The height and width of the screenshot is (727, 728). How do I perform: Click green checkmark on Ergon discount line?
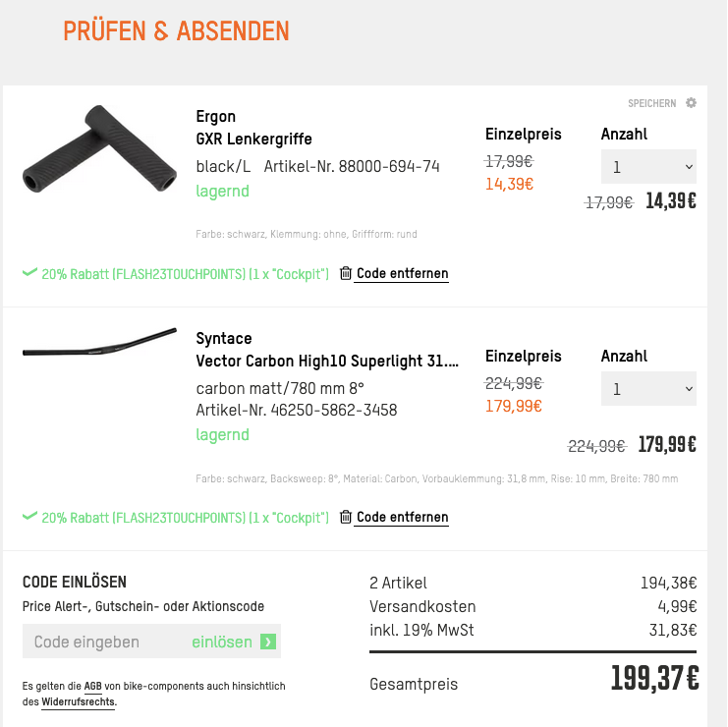click(29, 273)
